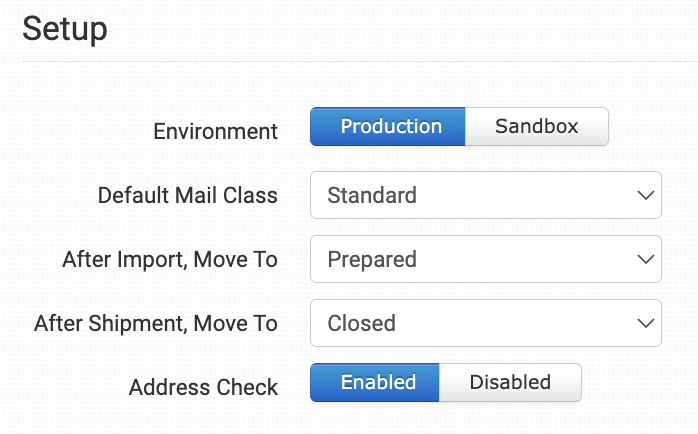The width and height of the screenshot is (698, 434).
Task: Click the Address Check label
Action: (x=203, y=387)
